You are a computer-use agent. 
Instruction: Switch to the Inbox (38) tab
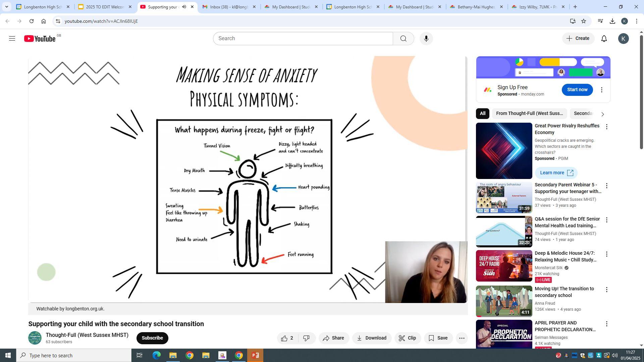click(229, 7)
